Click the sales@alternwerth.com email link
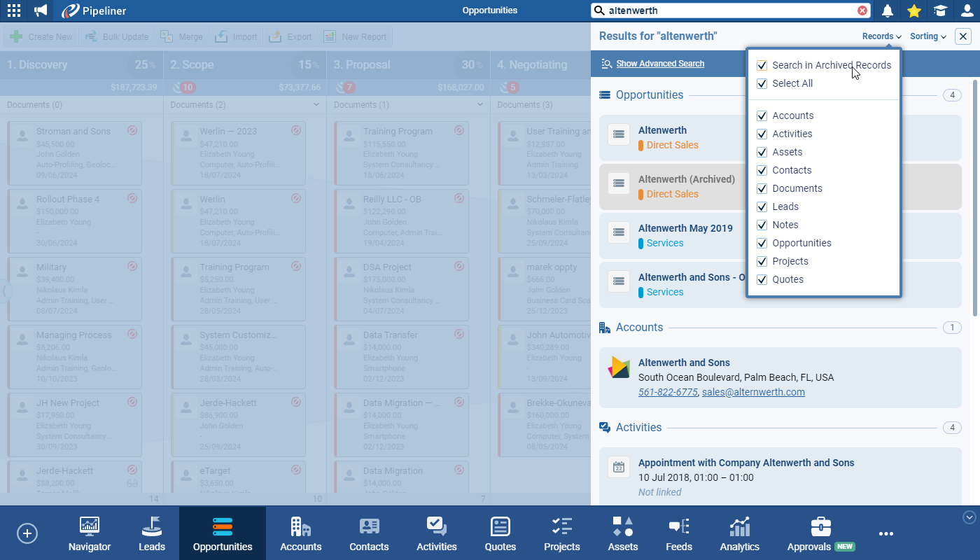The width and height of the screenshot is (980, 560). [753, 392]
